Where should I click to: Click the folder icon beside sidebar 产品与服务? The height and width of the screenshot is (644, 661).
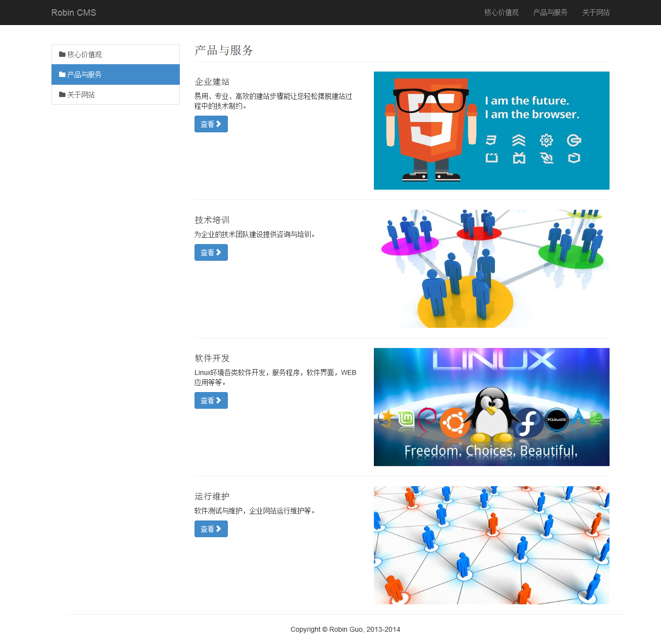[62, 74]
